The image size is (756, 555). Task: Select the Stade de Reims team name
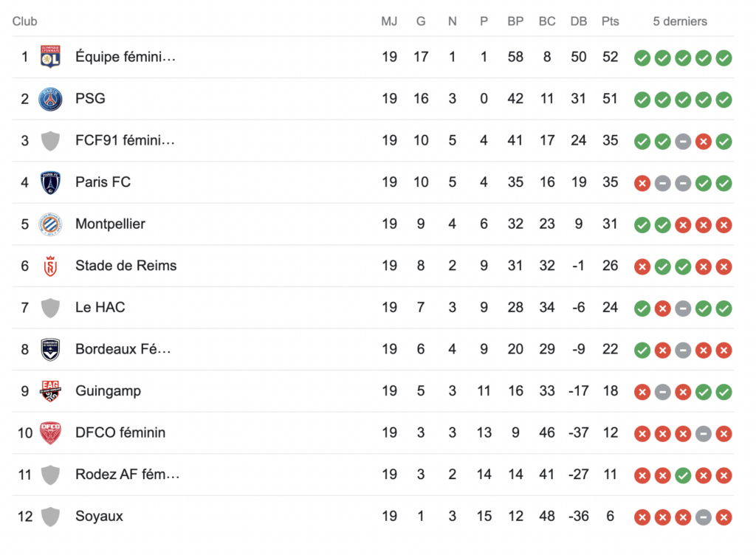point(126,266)
